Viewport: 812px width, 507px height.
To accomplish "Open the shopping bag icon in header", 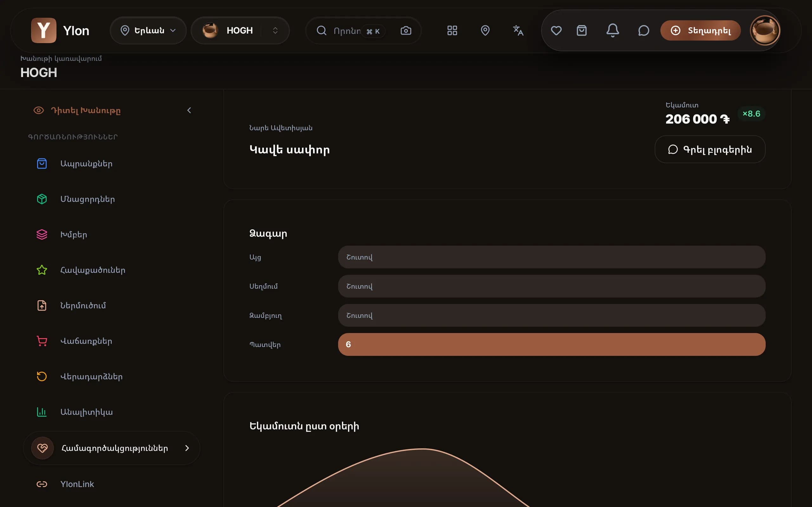I will pos(581,30).
